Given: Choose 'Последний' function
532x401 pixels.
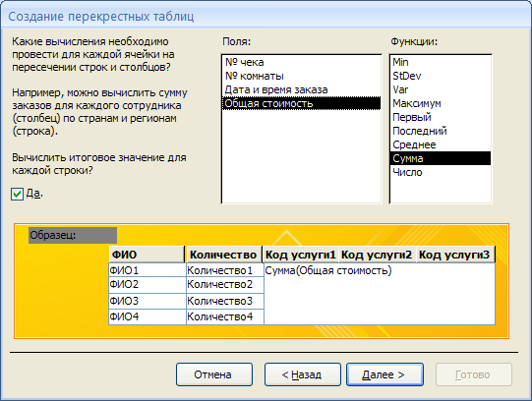Looking at the screenshot, I should (x=441, y=131).
